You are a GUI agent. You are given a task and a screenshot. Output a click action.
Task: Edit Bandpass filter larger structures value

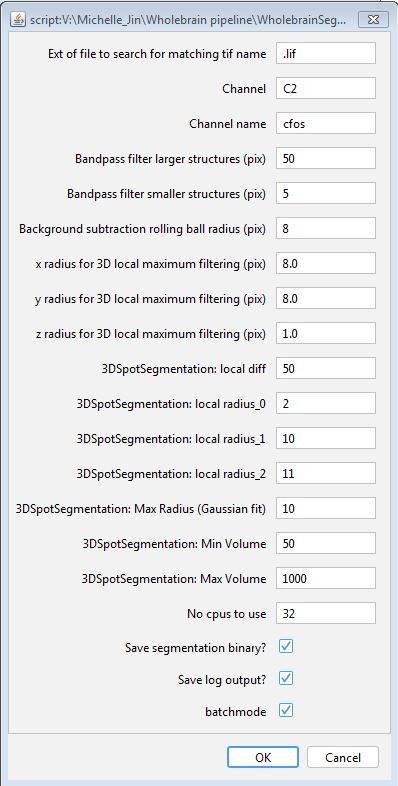pyautogui.click(x=326, y=158)
